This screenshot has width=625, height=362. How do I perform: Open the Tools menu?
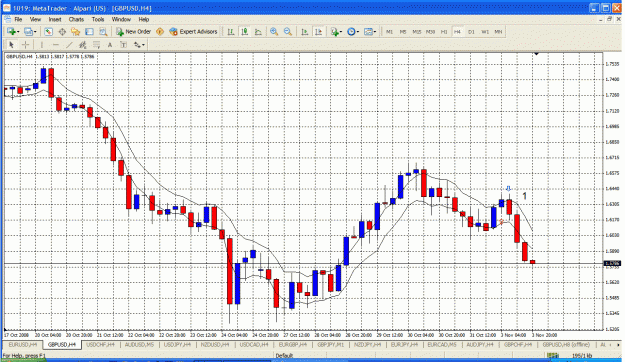98,19
